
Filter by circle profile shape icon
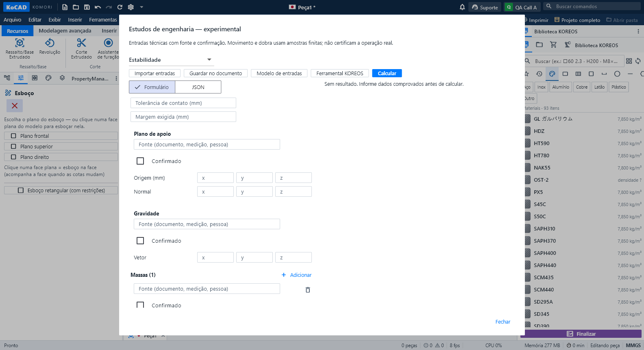coord(617,74)
